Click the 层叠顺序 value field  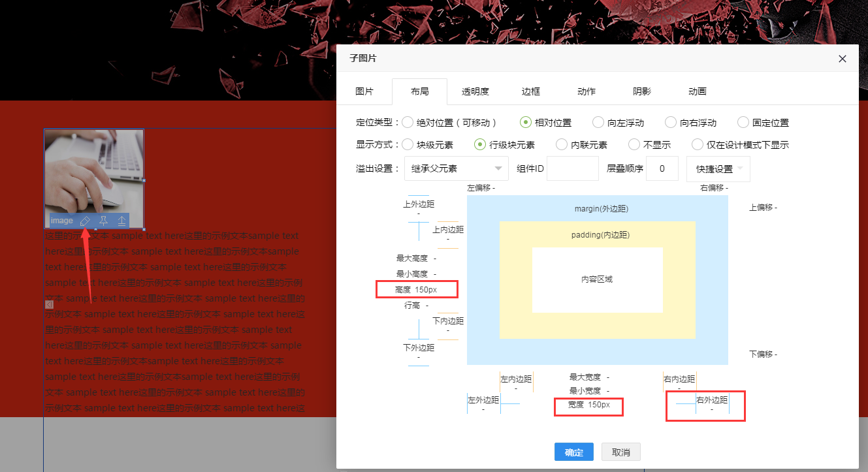click(662, 168)
